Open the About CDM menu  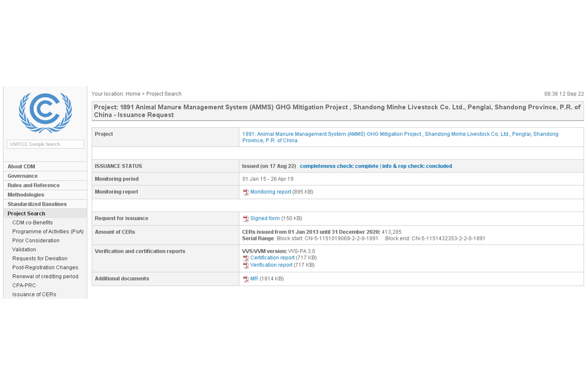(21, 166)
